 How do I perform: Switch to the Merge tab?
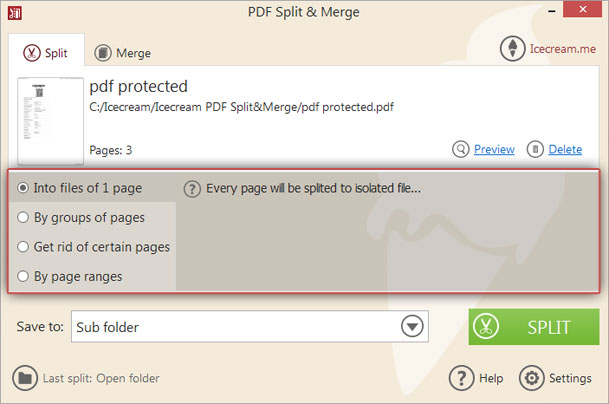tap(122, 52)
